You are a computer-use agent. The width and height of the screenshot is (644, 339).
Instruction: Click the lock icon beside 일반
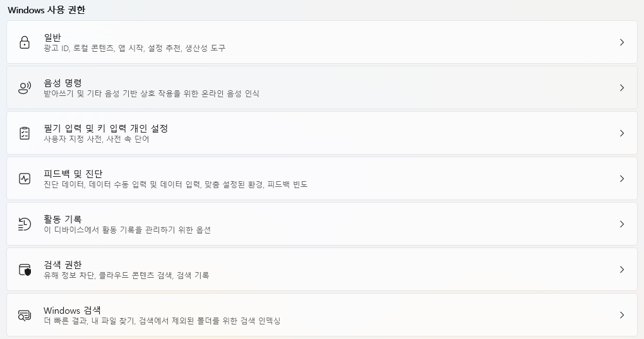[x=25, y=42]
